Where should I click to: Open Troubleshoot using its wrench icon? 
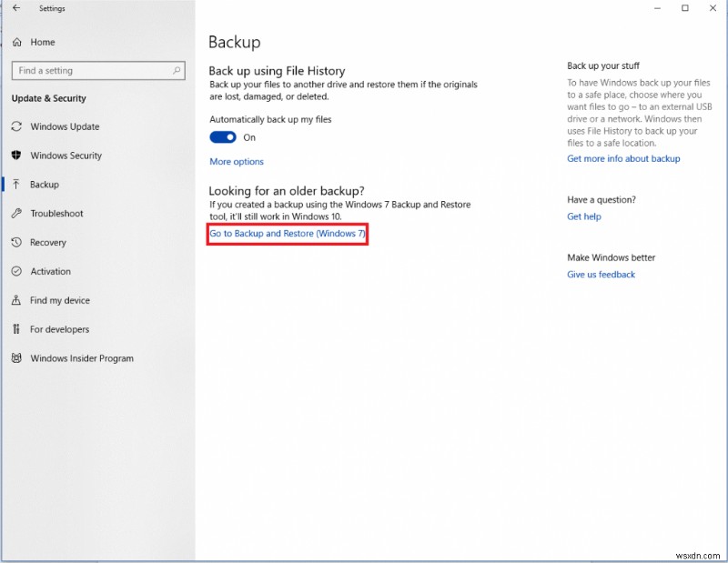pyautogui.click(x=16, y=213)
